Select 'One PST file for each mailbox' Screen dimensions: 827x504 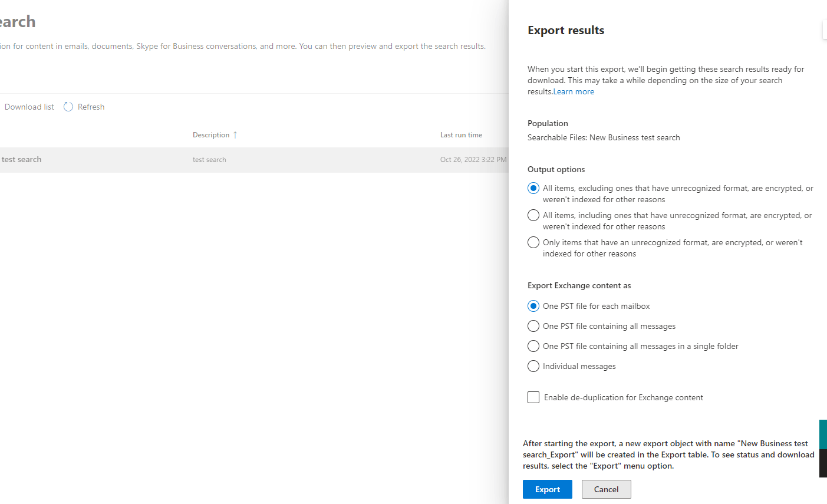533,307
